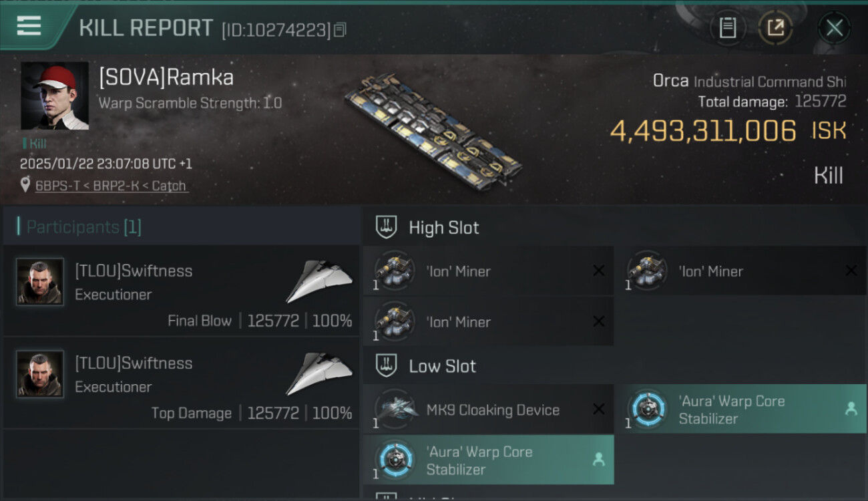Open Swiftness Final Blow portrait
Screen dimensions: 868x501
[40, 282]
